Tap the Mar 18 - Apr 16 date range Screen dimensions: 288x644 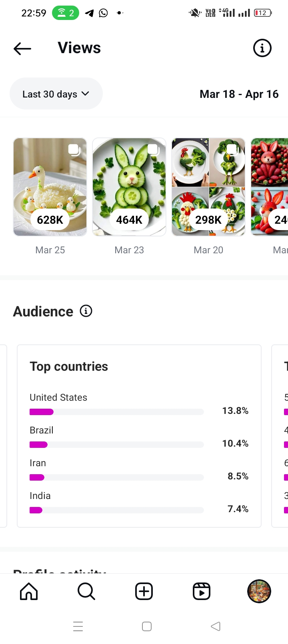point(239,94)
